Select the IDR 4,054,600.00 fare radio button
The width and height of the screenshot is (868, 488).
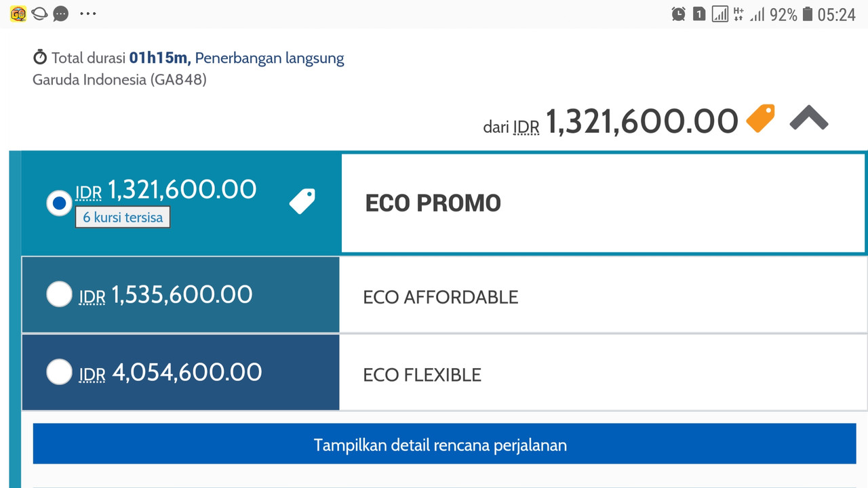coord(59,371)
